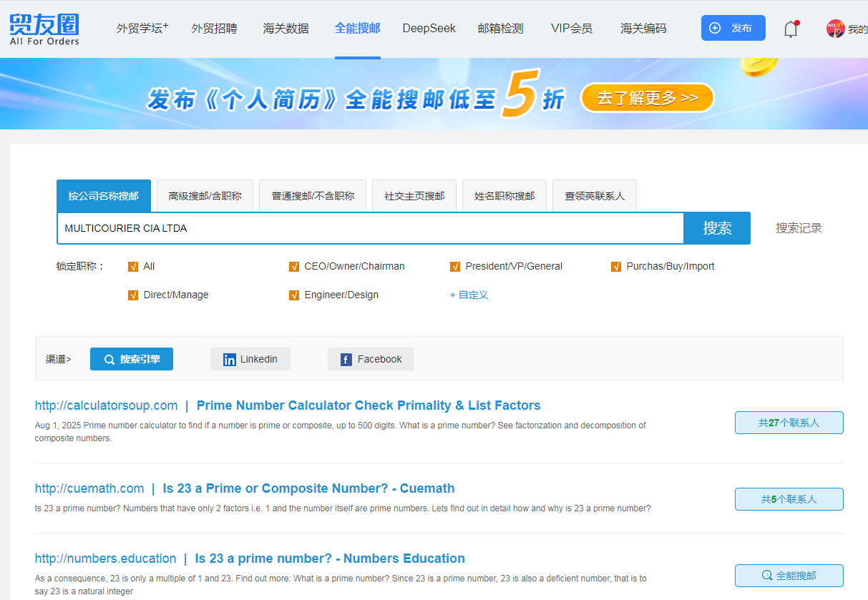
Task: Click the blue 发布 button
Action: [x=733, y=28]
